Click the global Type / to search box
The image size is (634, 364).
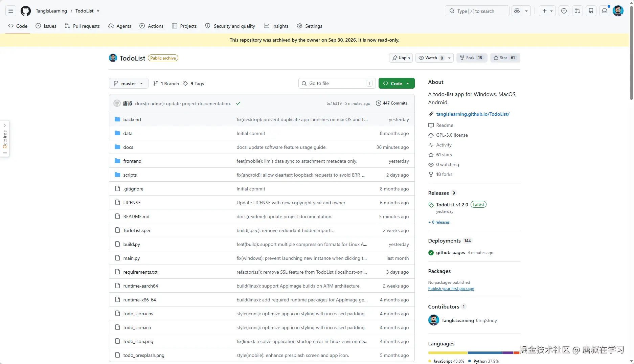point(477,11)
